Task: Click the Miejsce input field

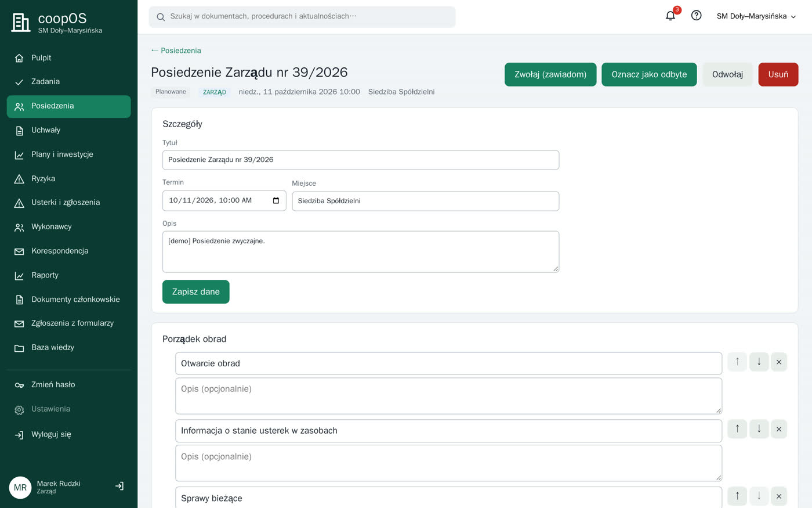Action: click(x=426, y=201)
